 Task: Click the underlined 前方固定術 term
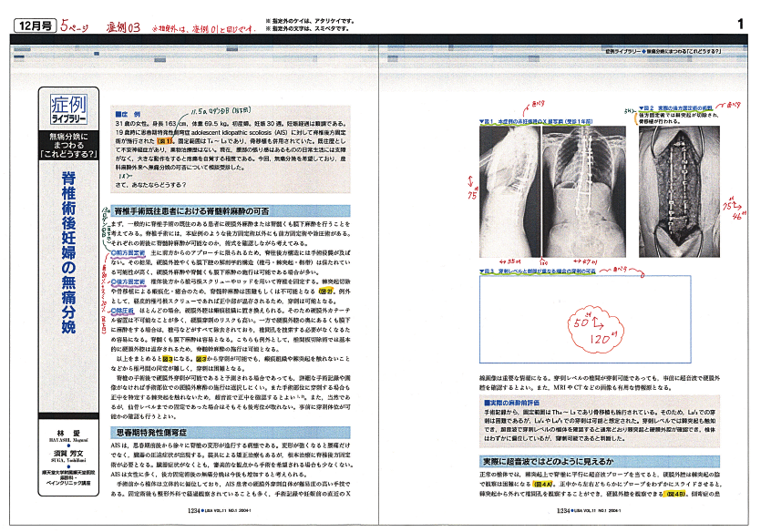tap(131, 251)
